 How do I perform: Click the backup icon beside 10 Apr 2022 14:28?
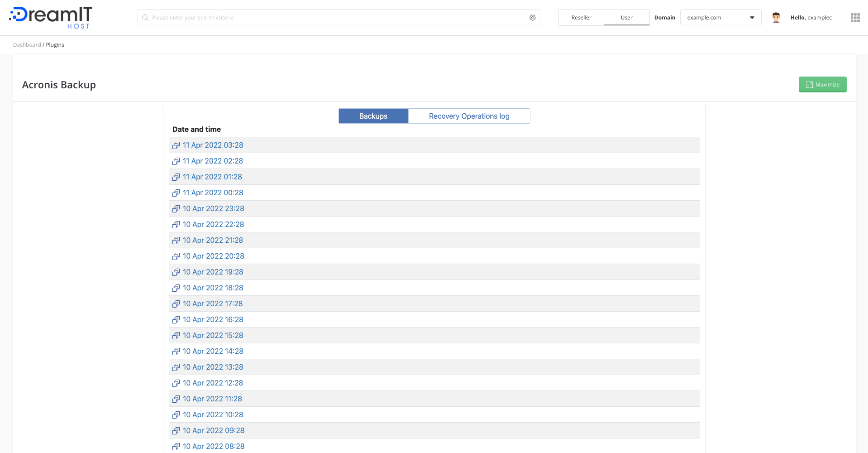(176, 352)
